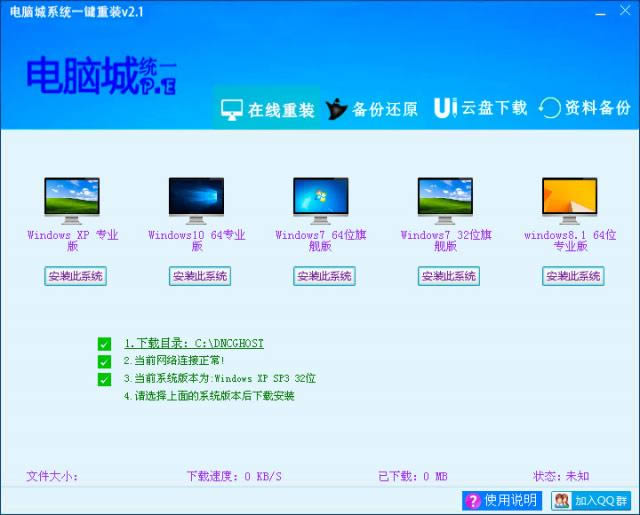This screenshot has height=515, width=640.
Task: Click the green check beside 下载目录
Action: 104,344
